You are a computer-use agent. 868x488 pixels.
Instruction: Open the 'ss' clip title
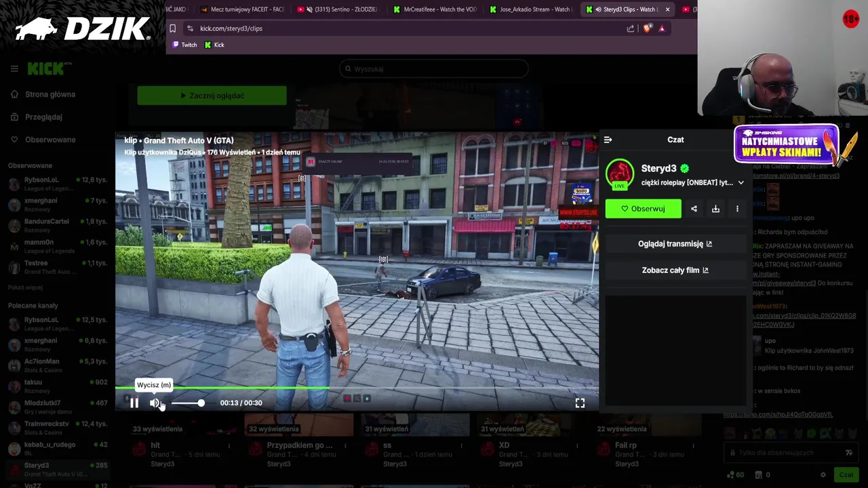click(x=387, y=445)
